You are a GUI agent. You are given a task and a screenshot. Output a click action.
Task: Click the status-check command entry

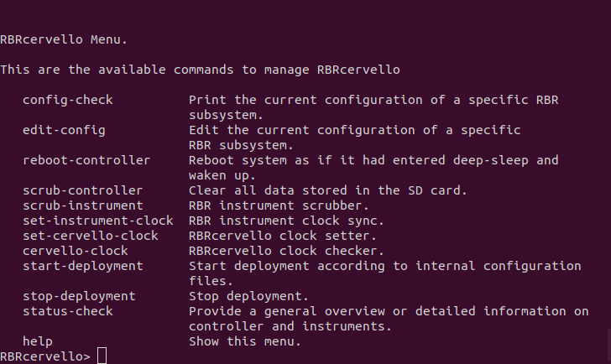click(x=67, y=311)
